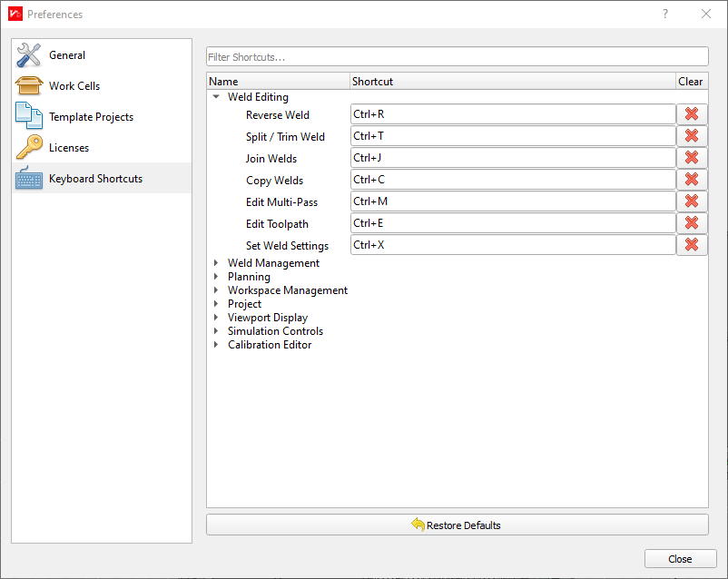Edit the Ctrl+J shortcut field
The width and height of the screenshot is (728, 579).
click(x=513, y=158)
